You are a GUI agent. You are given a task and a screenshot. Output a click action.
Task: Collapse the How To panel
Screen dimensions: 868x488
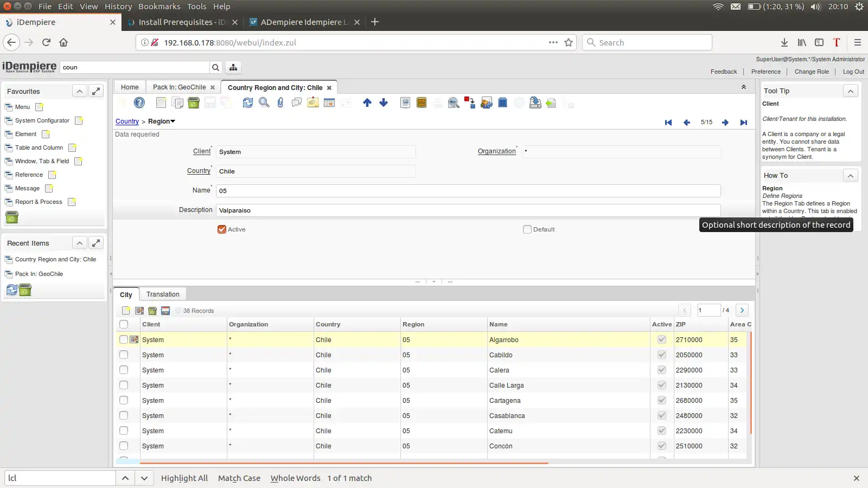tap(851, 175)
